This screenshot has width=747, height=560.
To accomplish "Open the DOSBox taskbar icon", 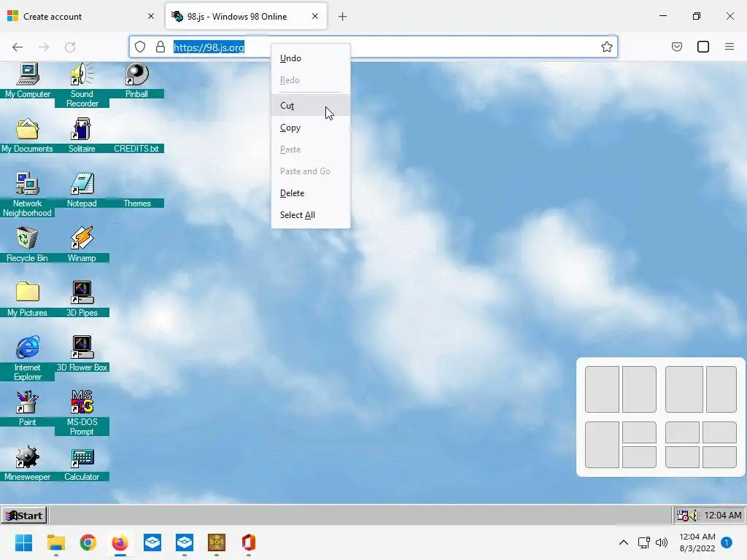I will [217, 542].
